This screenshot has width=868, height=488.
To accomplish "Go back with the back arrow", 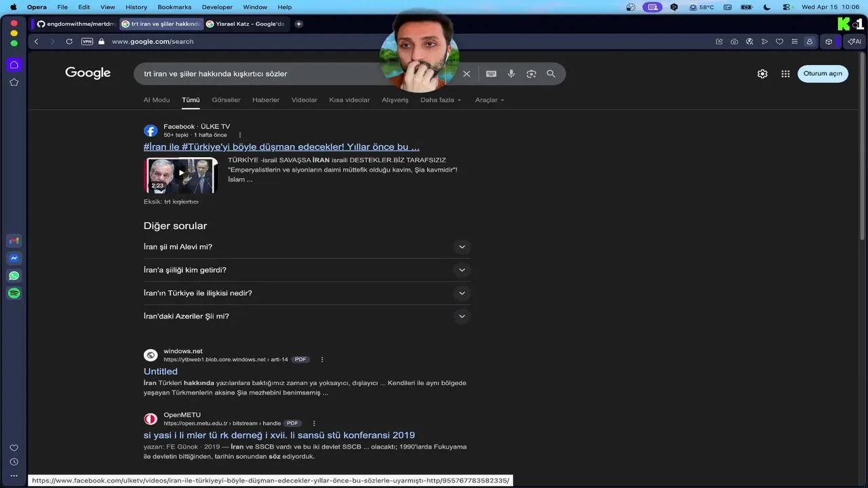I will point(36,41).
